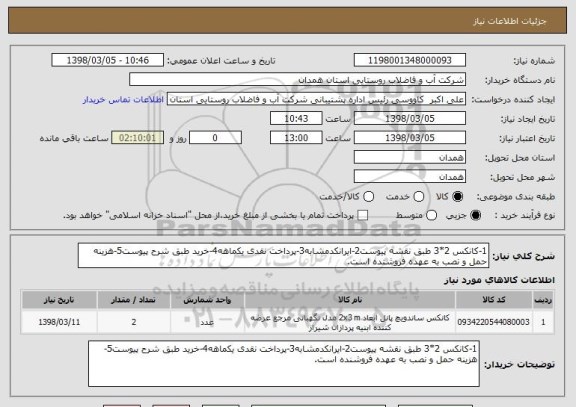The height and width of the screenshot is (407, 576).
Task: Open the اطلاعات تماس خریدار link
Action: [123, 100]
